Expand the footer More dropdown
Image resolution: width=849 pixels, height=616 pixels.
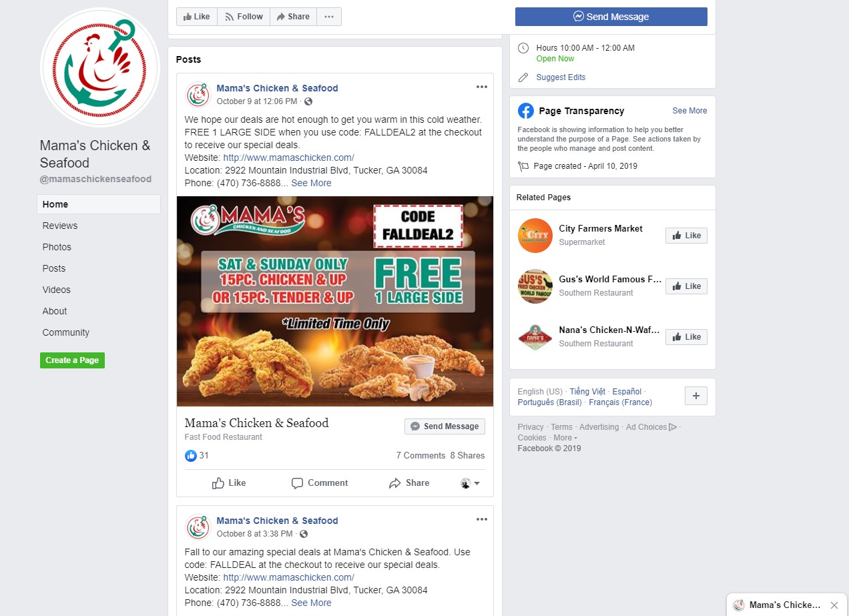pyautogui.click(x=565, y=438)
